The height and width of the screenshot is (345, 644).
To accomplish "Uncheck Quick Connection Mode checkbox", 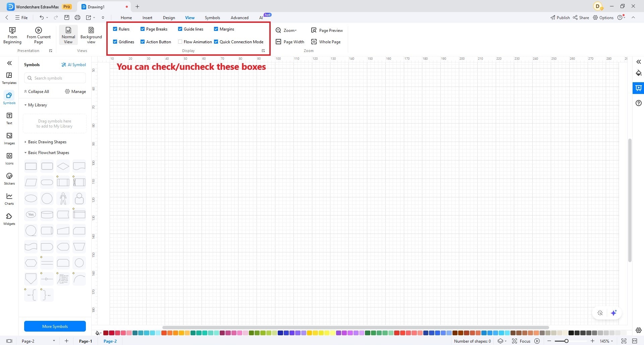I will [216, 42].
